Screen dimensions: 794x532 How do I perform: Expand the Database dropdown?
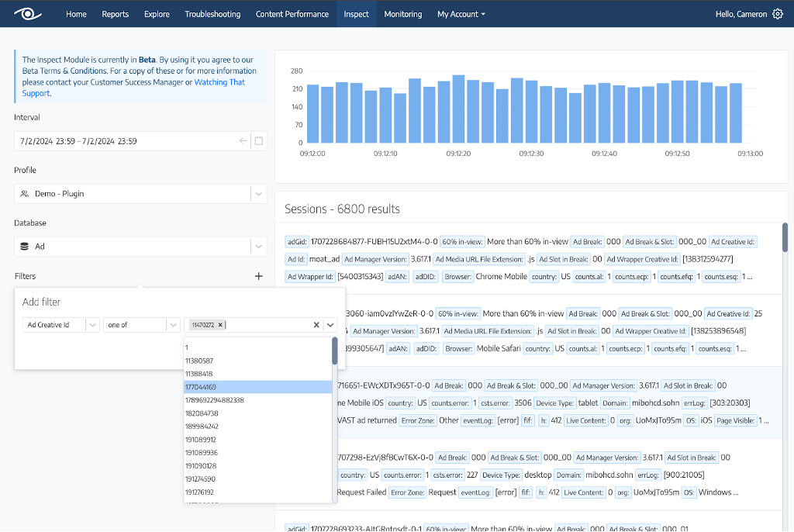coord(258,246)
